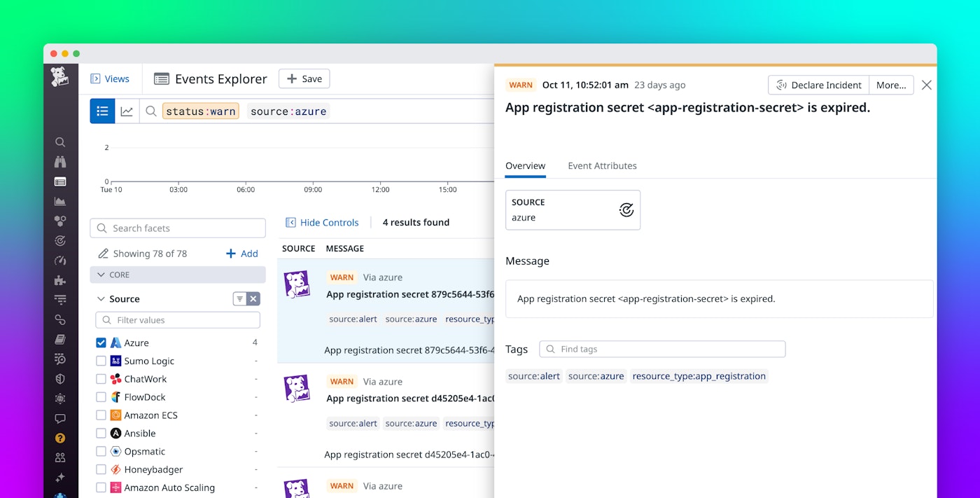Image resolution: width=980 pixels, height=498 pixels.
Task: Check the Sumo Logic source checkbox
Action: tap(101, 361)
